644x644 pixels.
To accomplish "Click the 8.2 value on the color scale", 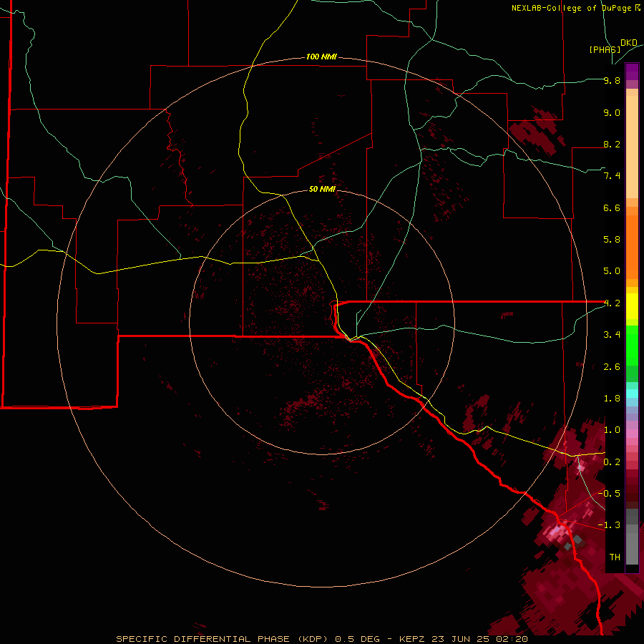I will (612, 144).
